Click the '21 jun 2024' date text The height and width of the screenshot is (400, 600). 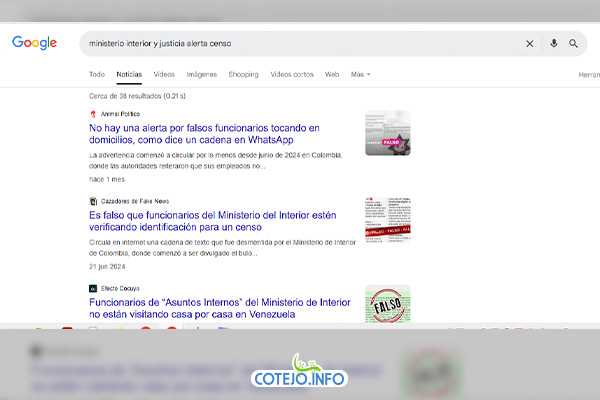107,266
